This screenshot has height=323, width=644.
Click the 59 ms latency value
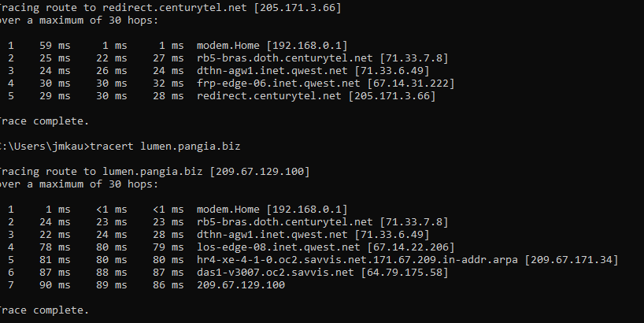click(x=54, y=46)
